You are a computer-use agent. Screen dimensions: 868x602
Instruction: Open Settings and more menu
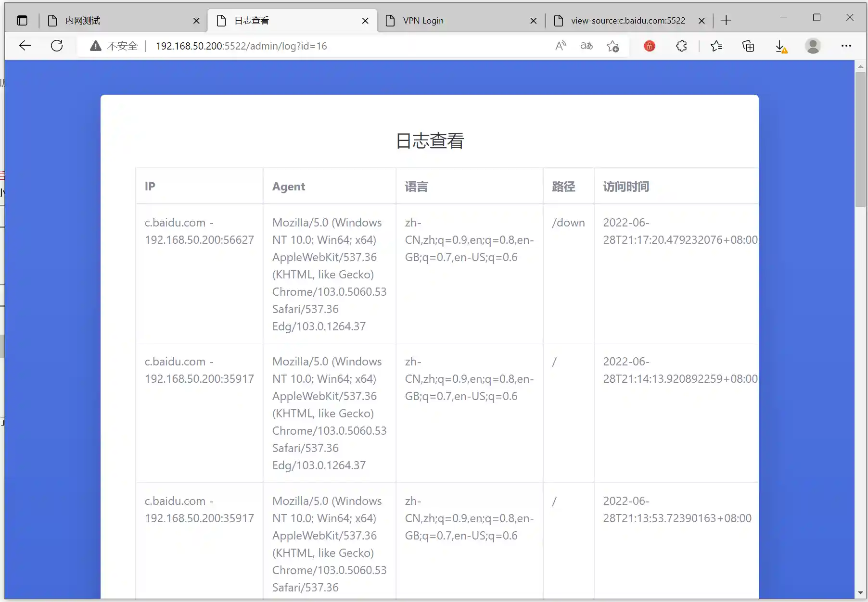[846, 46]
